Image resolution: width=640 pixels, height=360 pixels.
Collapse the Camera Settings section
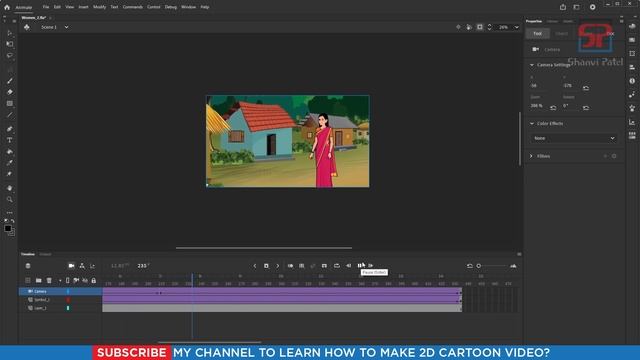click(531, 65)
